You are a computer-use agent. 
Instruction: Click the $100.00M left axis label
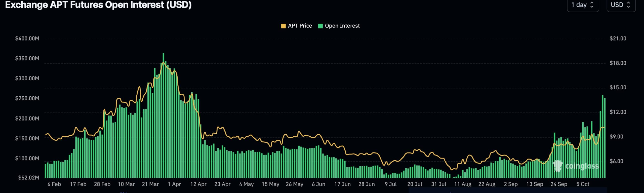[x=27, y=158]
